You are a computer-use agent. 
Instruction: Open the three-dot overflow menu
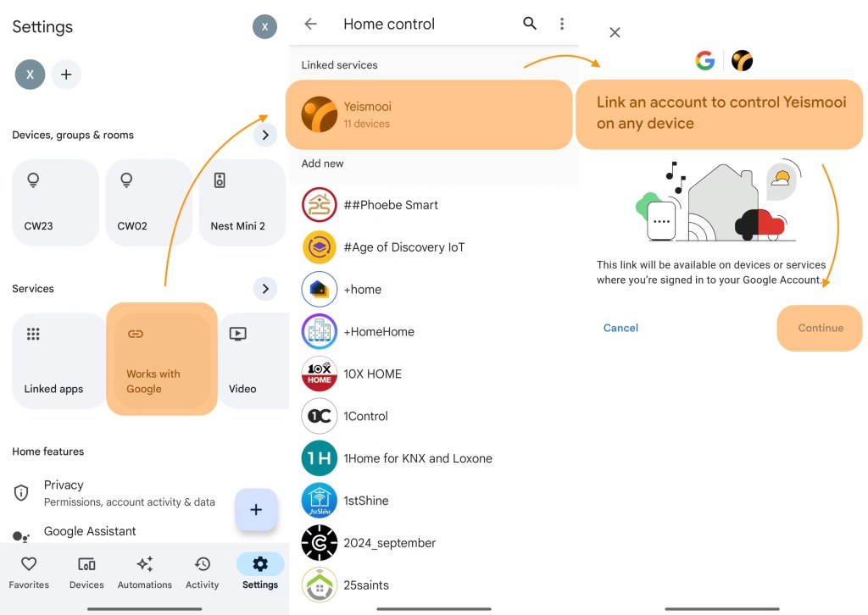[x=561, y=24]
